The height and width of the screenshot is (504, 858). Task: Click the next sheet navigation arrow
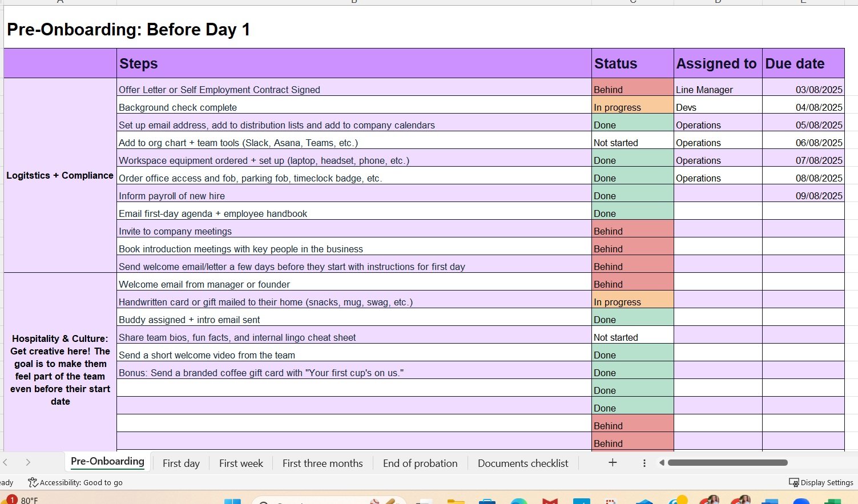28,463
